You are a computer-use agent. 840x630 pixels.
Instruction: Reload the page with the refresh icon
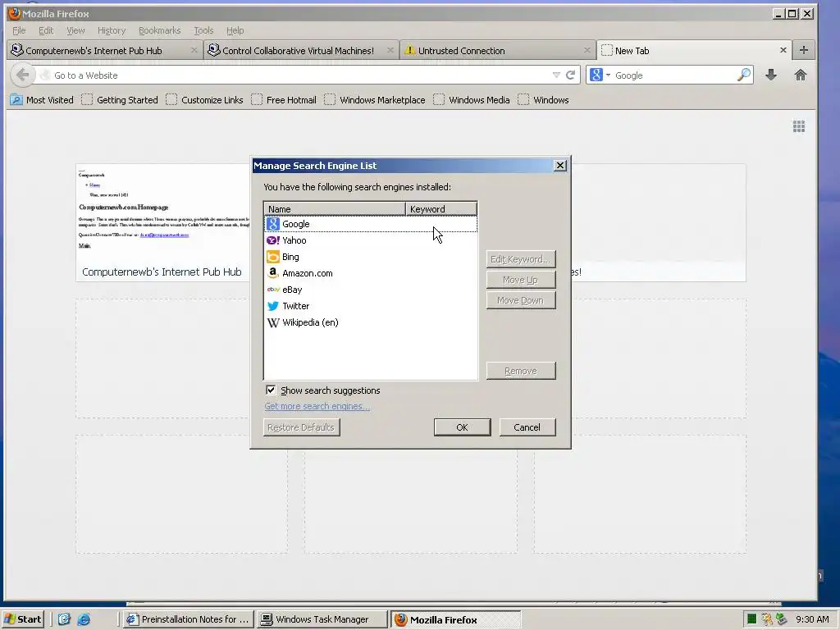click(571, 75)
